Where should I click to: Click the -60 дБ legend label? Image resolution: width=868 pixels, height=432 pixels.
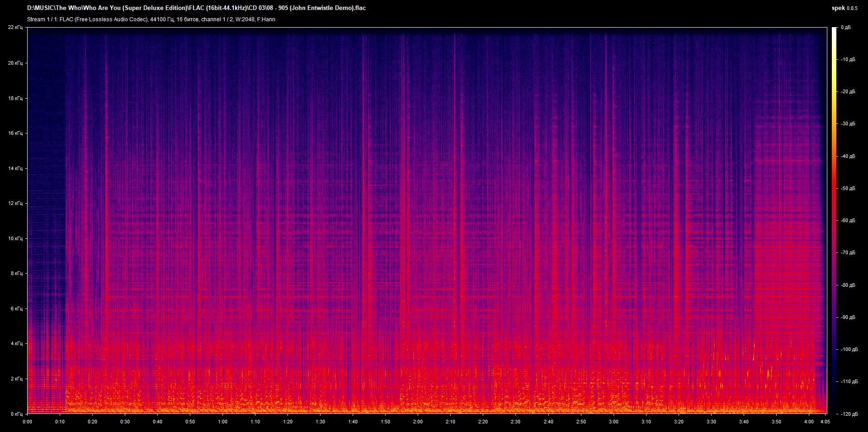tap(848, 221)
